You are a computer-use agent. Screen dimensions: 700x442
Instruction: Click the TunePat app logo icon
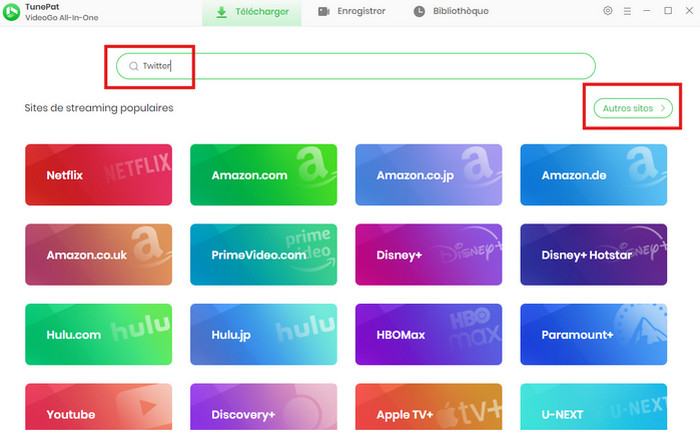pos(11,12)
